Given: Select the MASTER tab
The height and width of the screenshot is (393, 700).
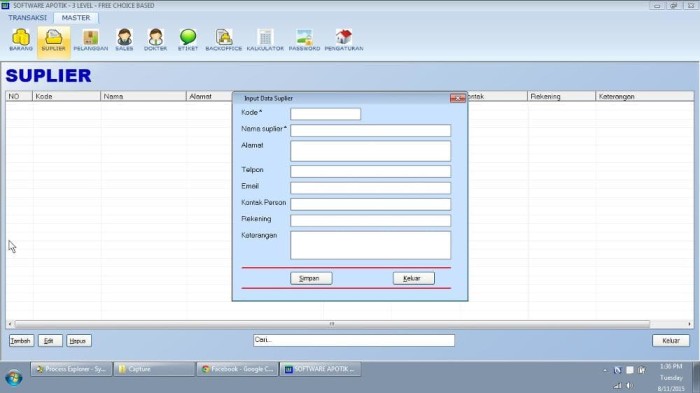Looking at the screenshot, I should pos(76,18).
